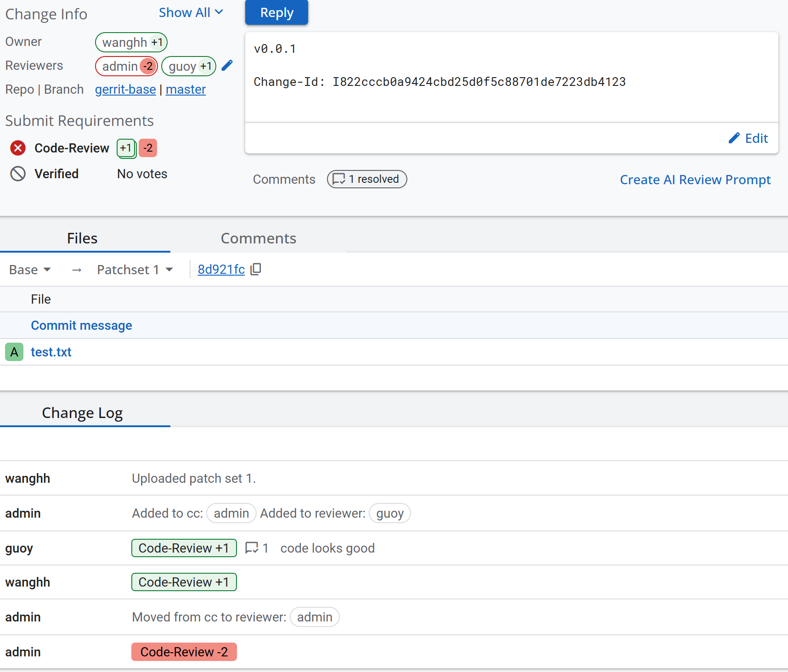Open the master branch link
788x672 pixels.
[186, 90]
